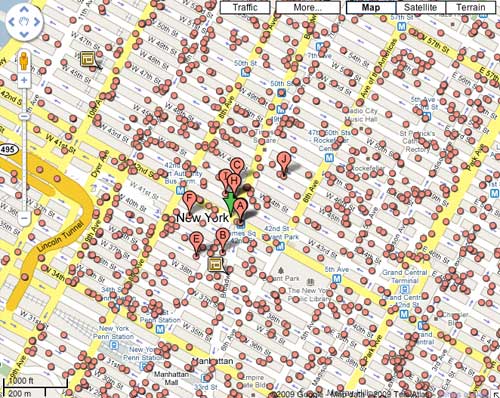Click the Street View pegman icon
This screenshot has height=398, width=500.
(x=24, y=60)
